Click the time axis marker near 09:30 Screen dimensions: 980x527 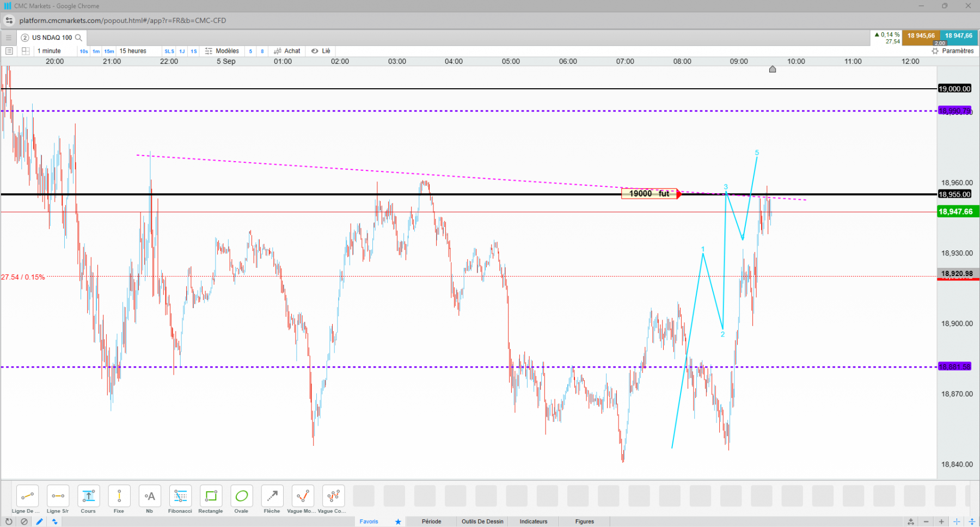tap(773, 69)
